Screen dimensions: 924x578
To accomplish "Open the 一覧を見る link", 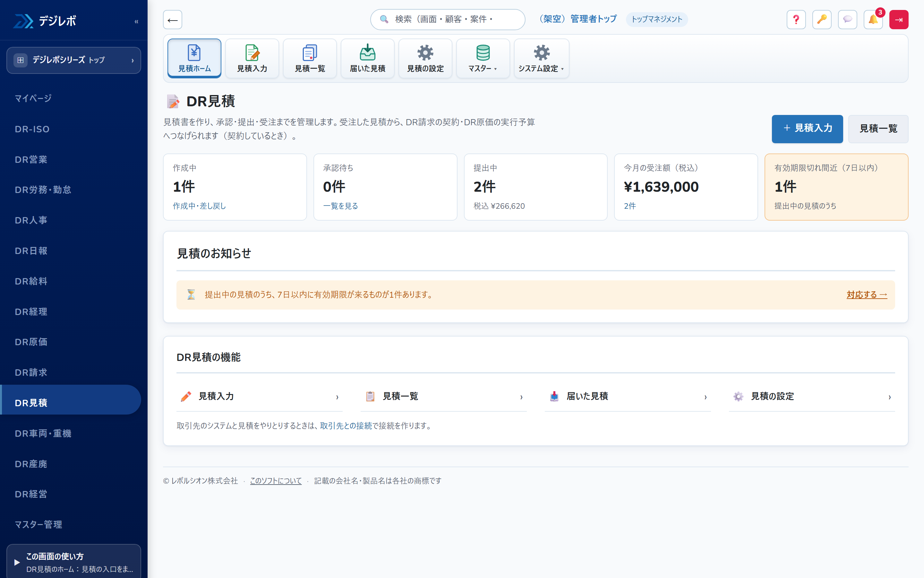I will 341,206.
